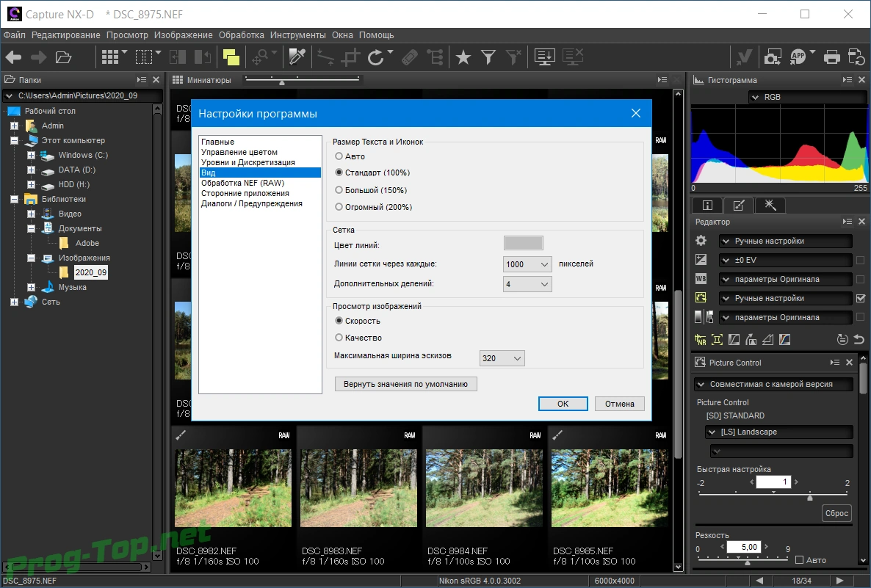
Task: Click the Быстрая настройка value field
Action: (x=773, y=482)
